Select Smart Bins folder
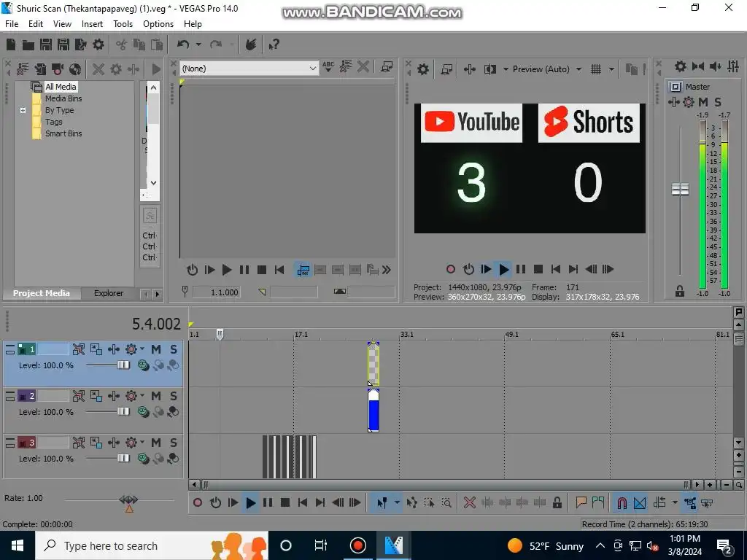 63,134
